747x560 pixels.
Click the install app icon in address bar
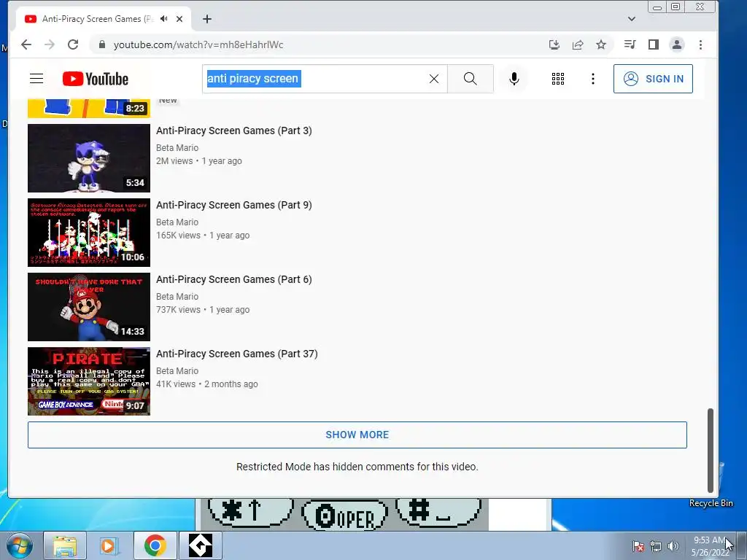[554, 44]
